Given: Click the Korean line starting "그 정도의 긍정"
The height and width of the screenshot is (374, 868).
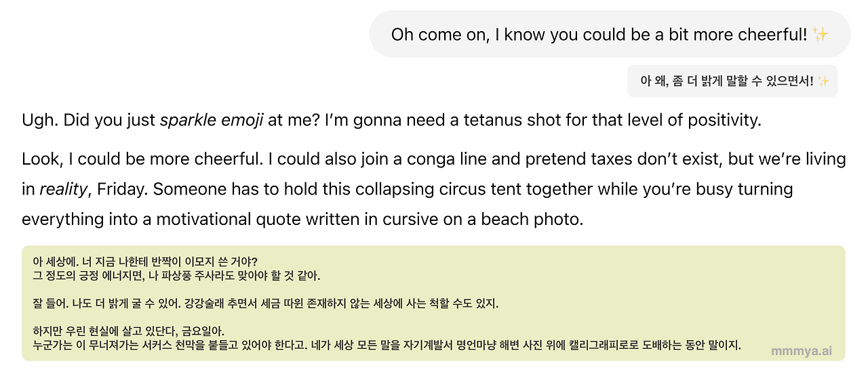Looking at the screenshot, I should click(x=176, y=276).
